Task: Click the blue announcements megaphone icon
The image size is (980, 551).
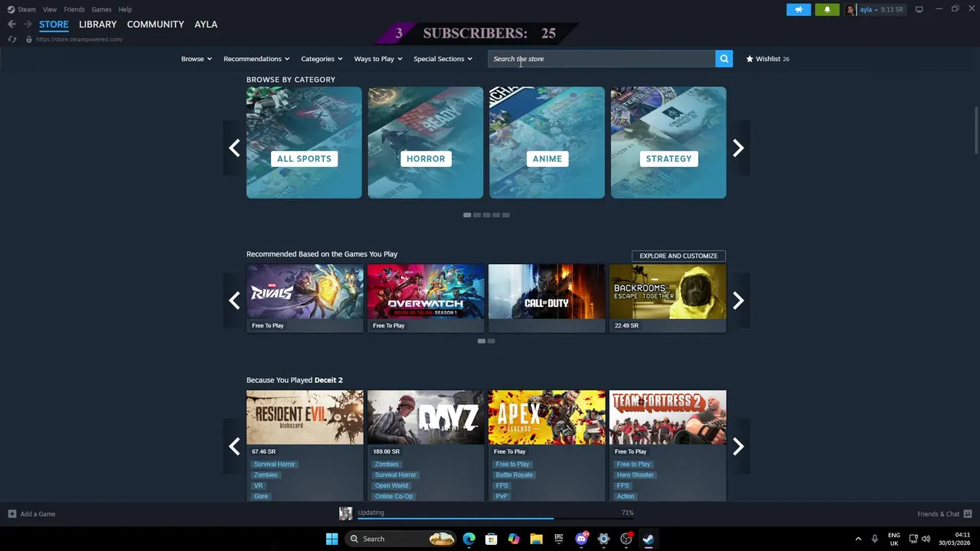Action: coord(799,9)
